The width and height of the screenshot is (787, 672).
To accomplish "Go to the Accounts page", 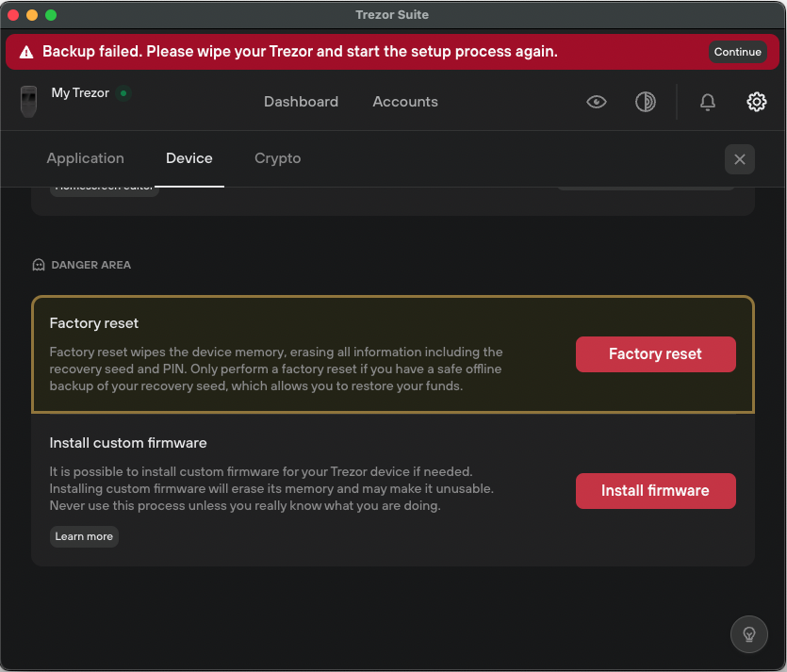I will pos(404,102).
